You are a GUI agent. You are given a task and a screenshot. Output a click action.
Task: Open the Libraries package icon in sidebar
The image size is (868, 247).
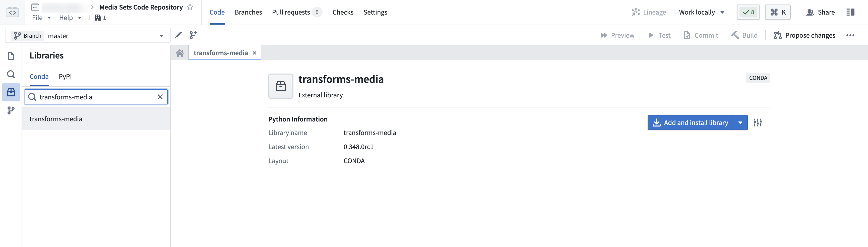pos(11,92)
